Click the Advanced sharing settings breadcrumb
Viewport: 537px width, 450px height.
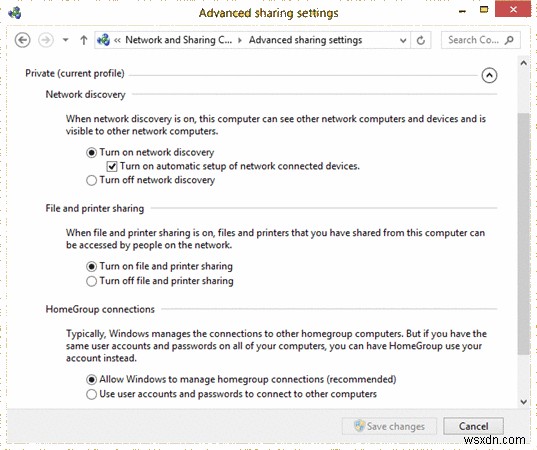click(305, 40)
